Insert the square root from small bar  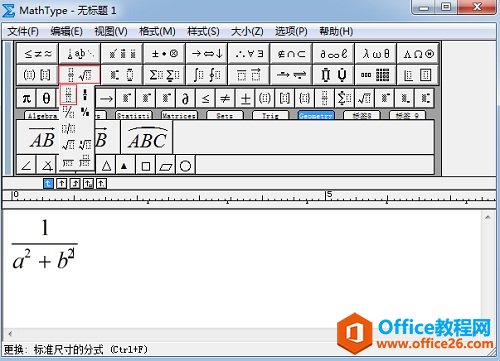(x=364, y=99)
